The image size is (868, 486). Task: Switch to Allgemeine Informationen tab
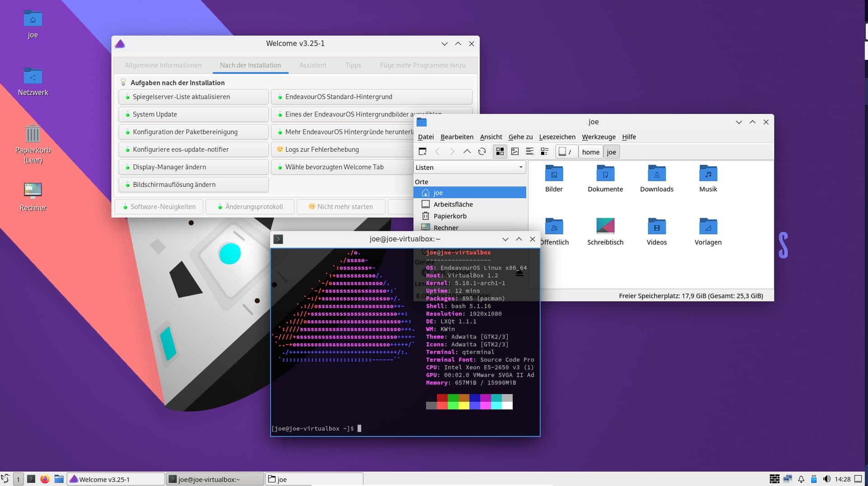(x=163, y=65)
